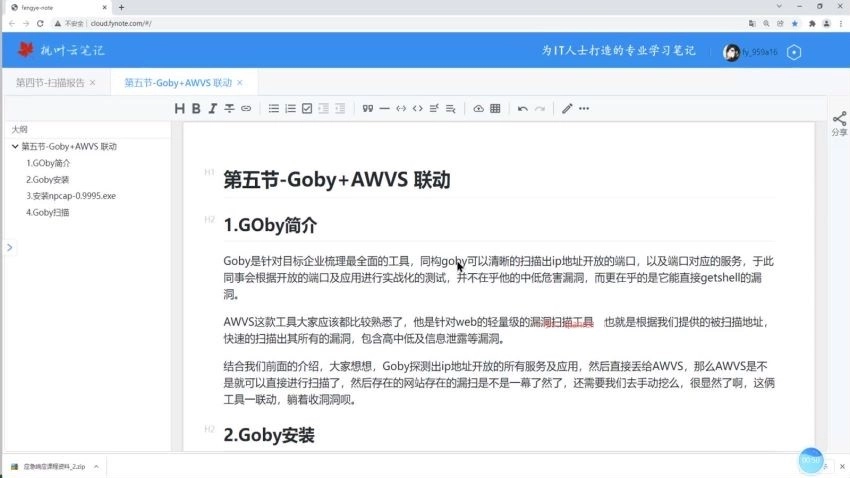Click the text-format icon after code block

pos(434,108)
